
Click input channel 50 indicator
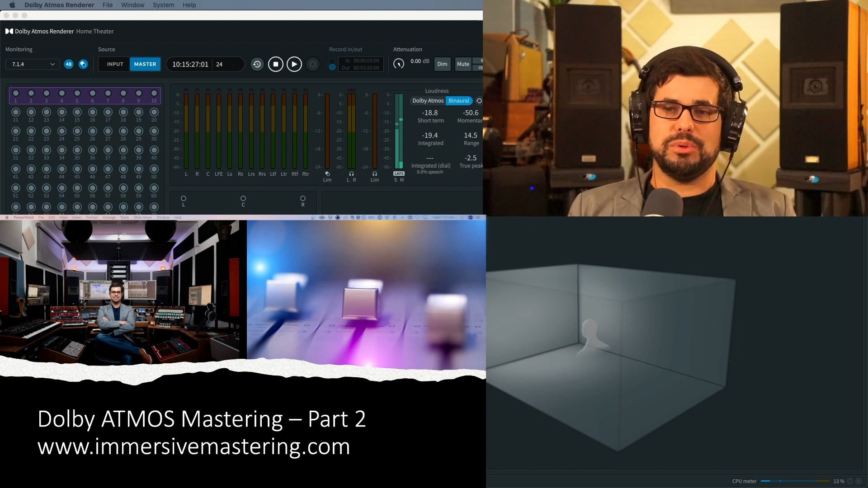(x=154, y=169)
